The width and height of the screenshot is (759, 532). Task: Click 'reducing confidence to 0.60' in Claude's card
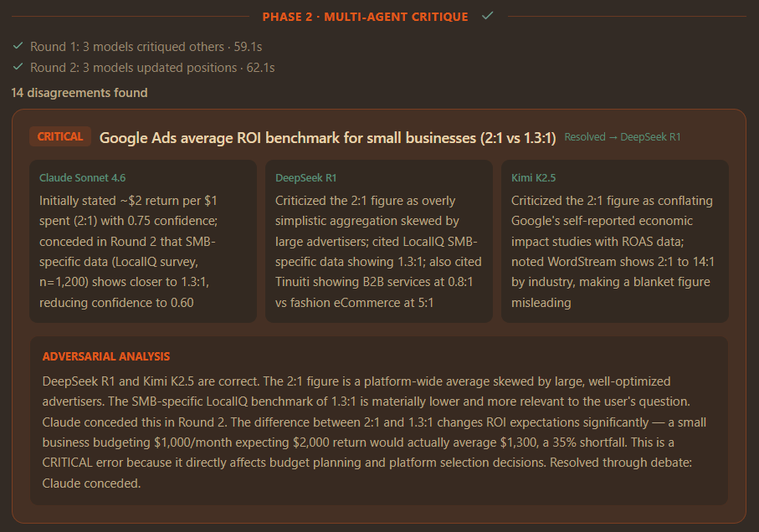pyautogui.click(x=116, y=303)
